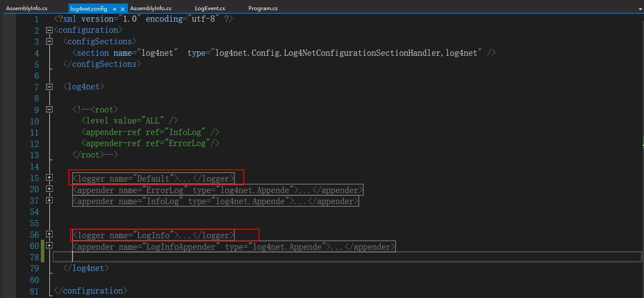The image size is (644, 298).
Task: Select the active log4net.config tab
Action: click(89, 8)
